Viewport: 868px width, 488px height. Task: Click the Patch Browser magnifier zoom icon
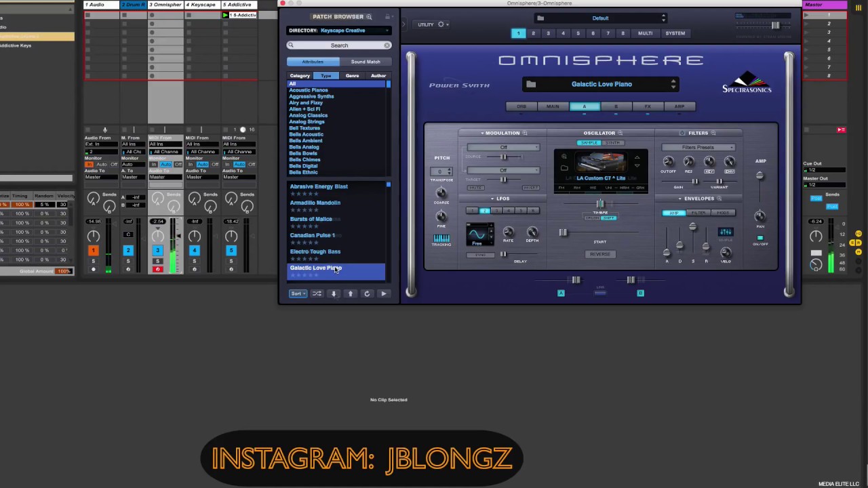click(x=369, y=17)
